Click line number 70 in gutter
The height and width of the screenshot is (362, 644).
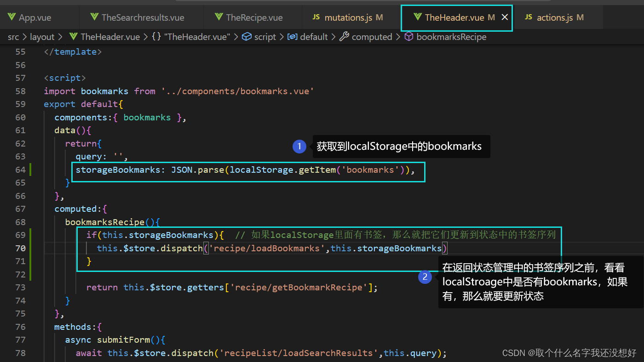(x=20, y=248)
